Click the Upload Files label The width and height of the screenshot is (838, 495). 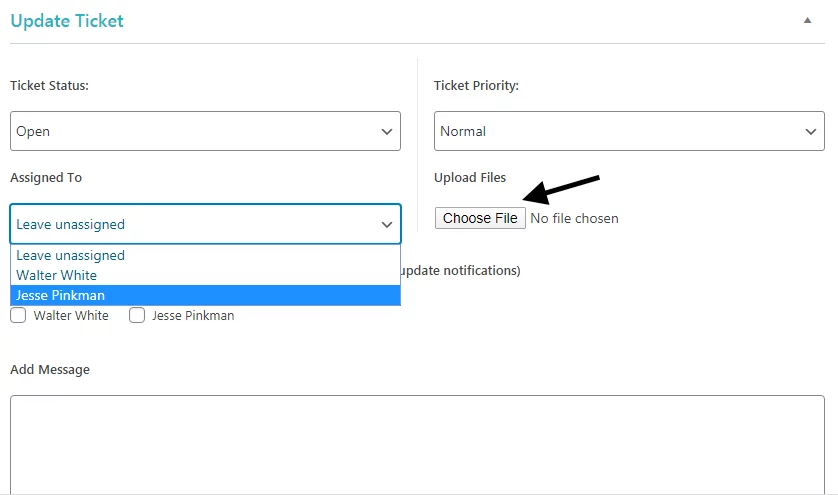(470, 178)
